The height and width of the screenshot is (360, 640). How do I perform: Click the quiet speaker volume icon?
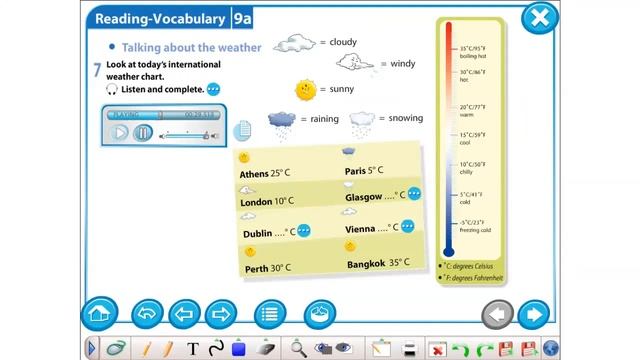click(x=162, y=136)
